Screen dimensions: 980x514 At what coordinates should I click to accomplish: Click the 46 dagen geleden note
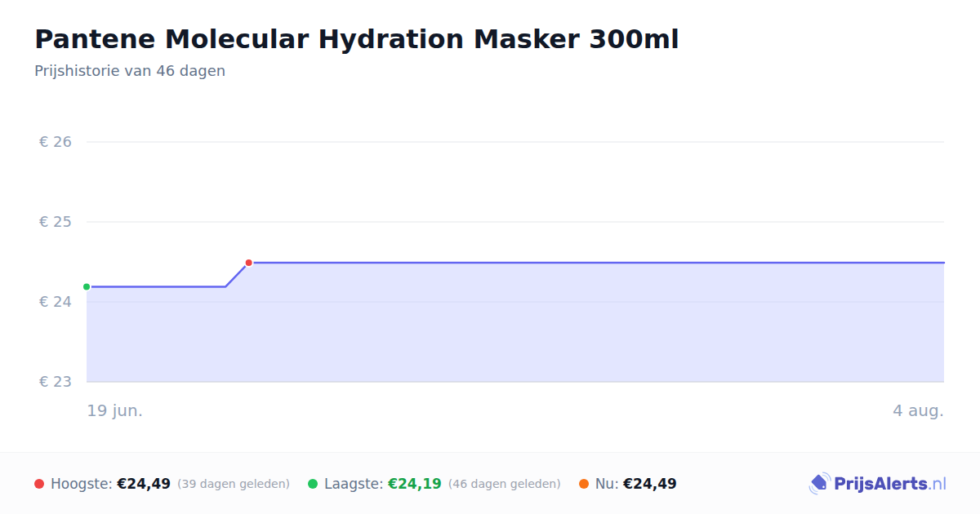pyautogui.click(x=505, y=485)
